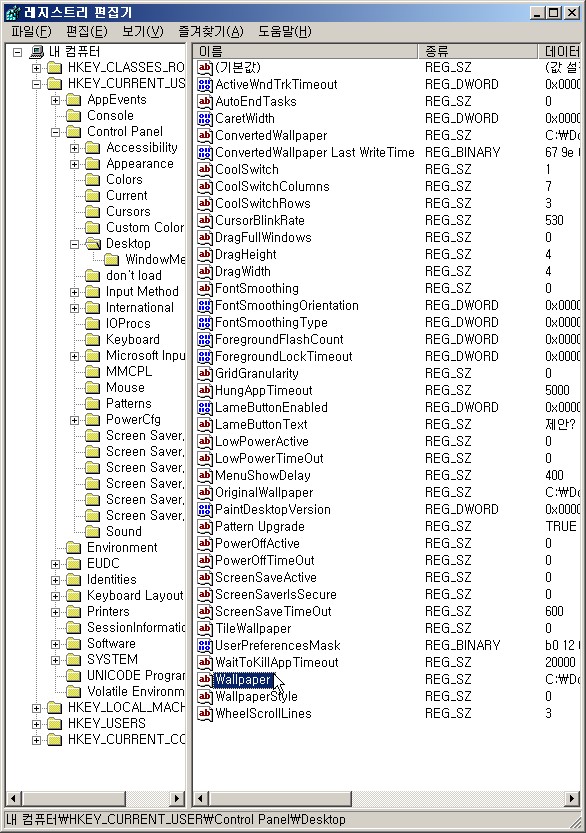586x833 pixels.
Task: Open the 파일(F) menu
Action: click(x=31, y=31)
